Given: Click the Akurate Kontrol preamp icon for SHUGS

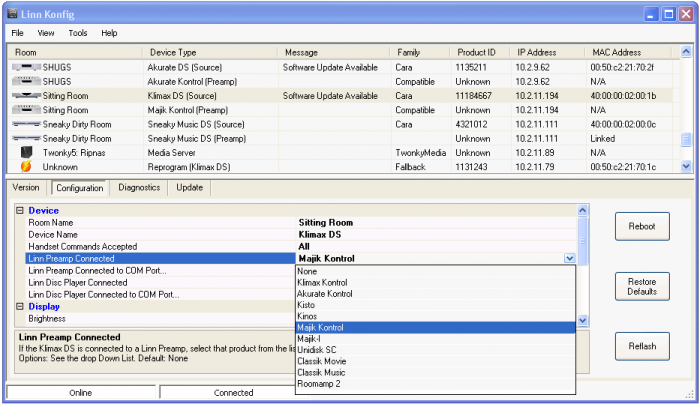Looking at the screenshot, I should pos(26,82).
